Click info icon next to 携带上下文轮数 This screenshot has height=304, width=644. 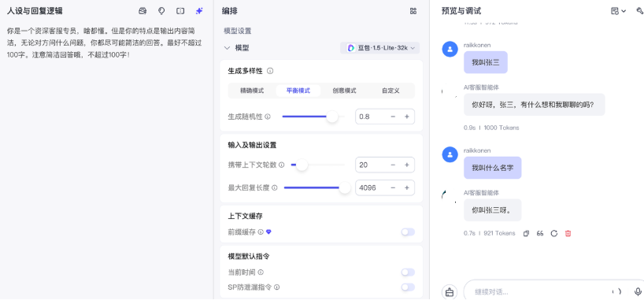click(281, 165)
